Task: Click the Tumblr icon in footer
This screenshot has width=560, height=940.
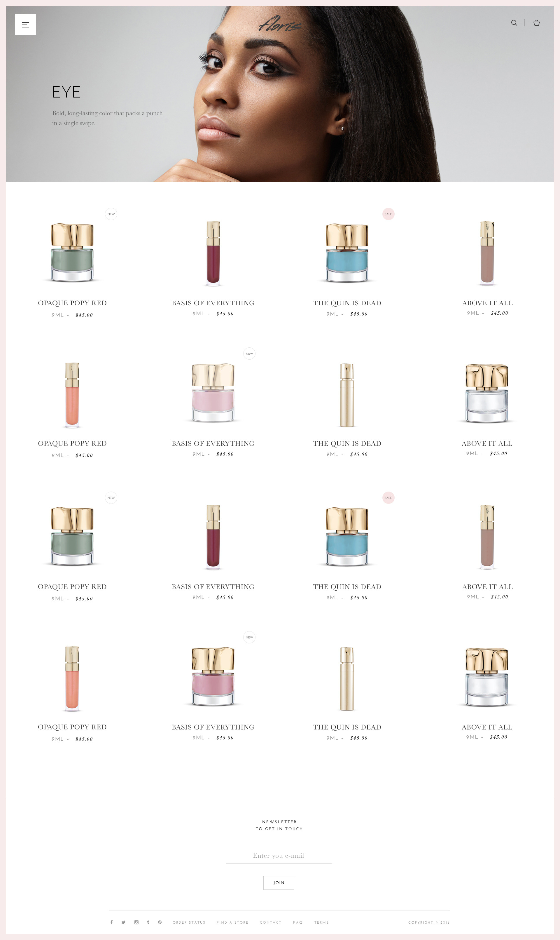Action: click(148, 922)
